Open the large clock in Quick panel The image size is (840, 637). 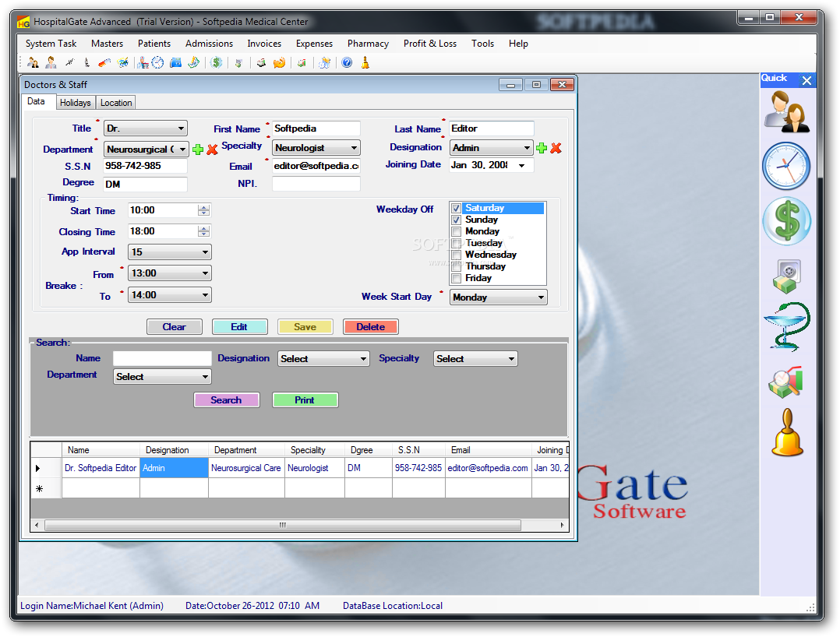[786, 165]
